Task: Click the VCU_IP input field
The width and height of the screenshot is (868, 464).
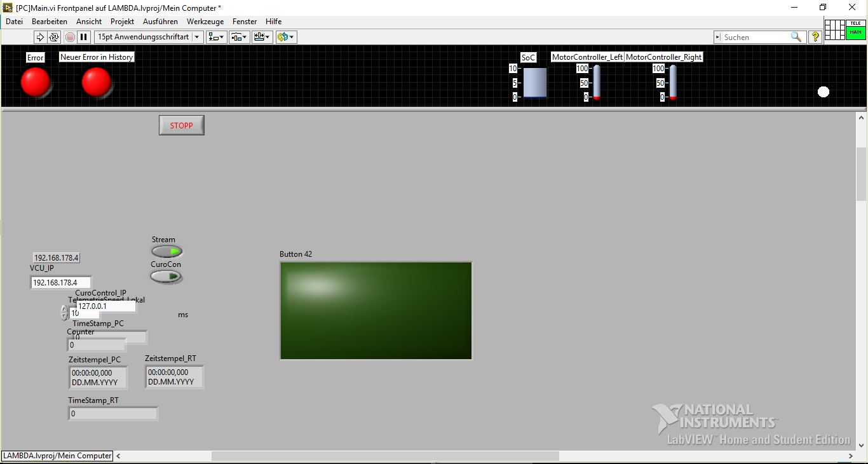Action: tap(61, 282)
